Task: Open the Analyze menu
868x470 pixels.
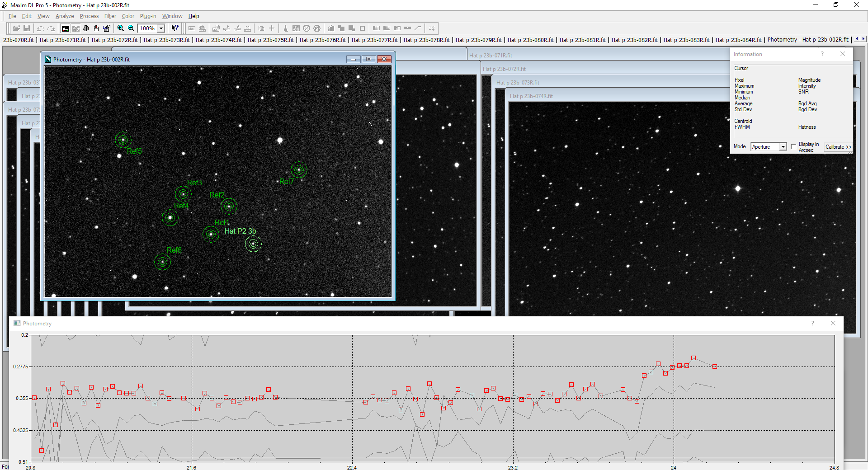Action: [x=65, y=16]
